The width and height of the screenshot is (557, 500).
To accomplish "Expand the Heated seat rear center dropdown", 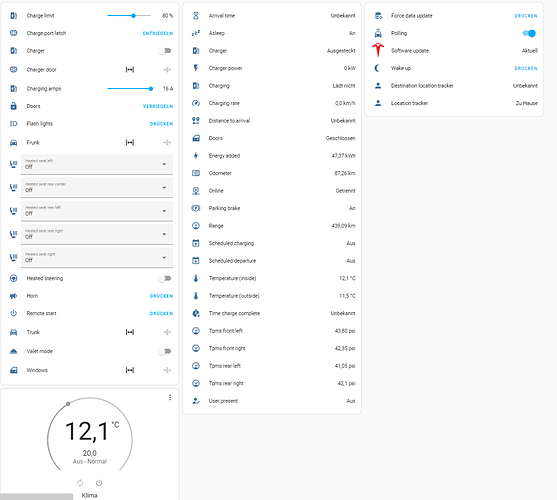I will 97,188.
